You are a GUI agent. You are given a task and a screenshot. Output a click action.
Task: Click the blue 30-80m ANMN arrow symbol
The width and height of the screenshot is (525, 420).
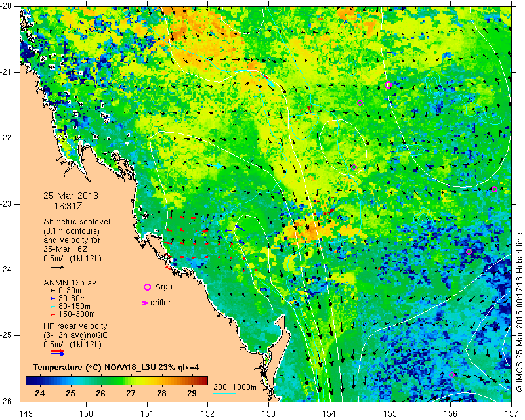point(52,299)
